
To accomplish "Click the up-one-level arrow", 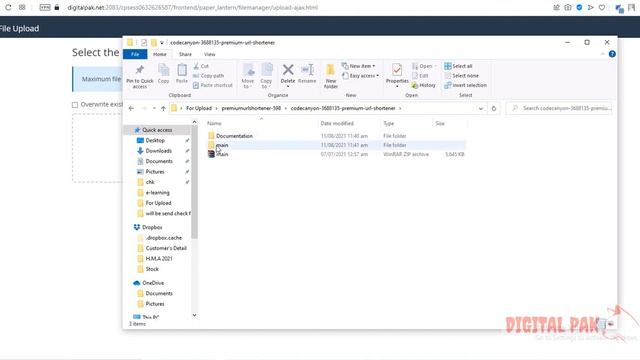I will [x=163, y=109].
